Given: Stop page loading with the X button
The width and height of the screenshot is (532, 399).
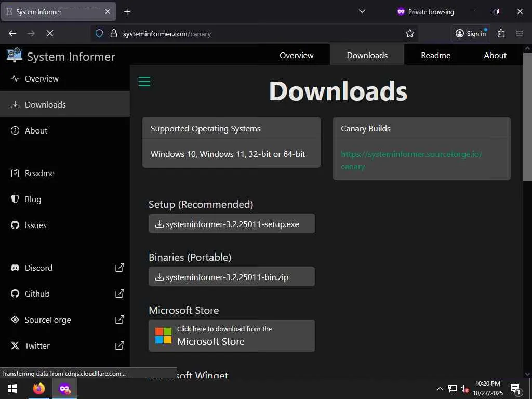Looking at the screenshot, I should click(49, 33).
